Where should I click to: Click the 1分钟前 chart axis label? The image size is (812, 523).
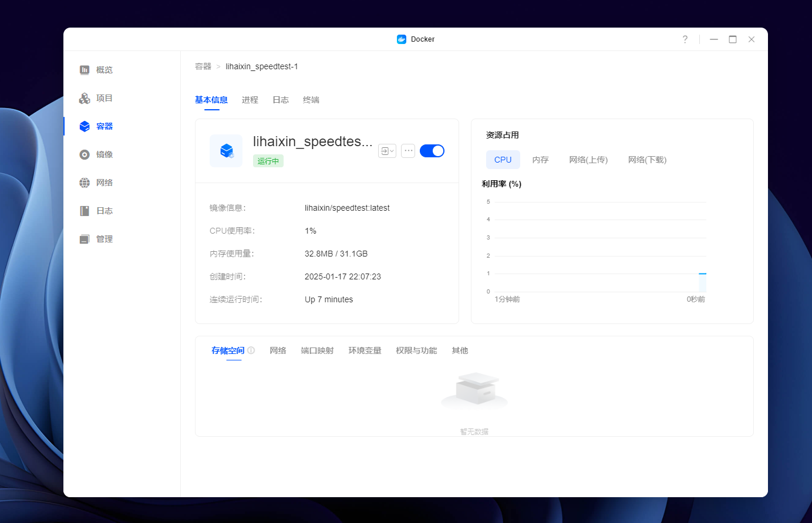point(507,299)
